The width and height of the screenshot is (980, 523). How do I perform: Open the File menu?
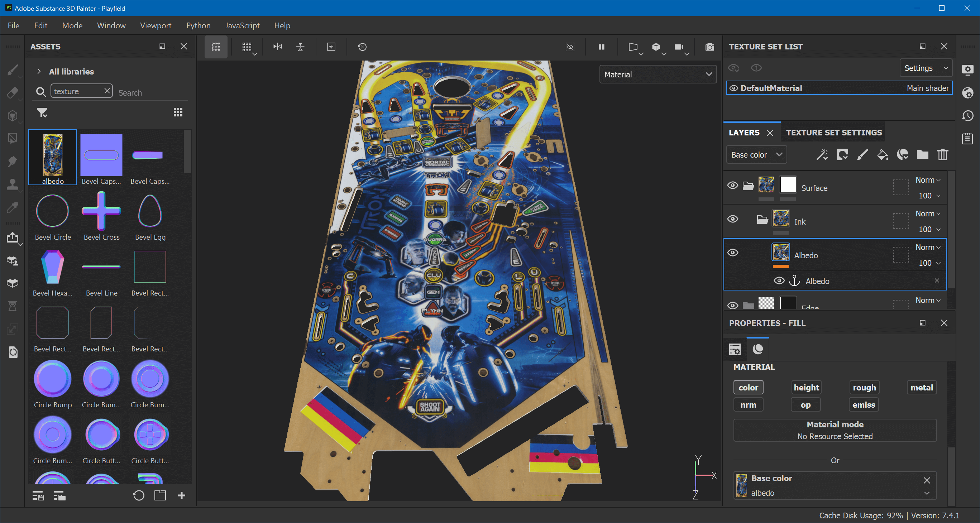tap(13, 25)
